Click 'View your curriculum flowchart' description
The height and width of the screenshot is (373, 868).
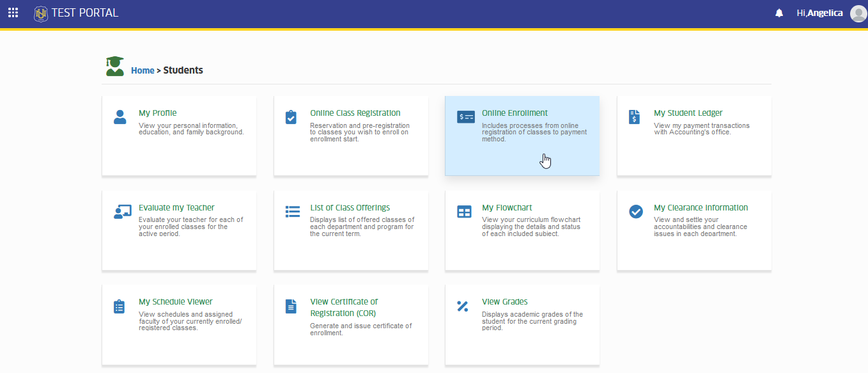pyautogui.click(x=531, y=226)
